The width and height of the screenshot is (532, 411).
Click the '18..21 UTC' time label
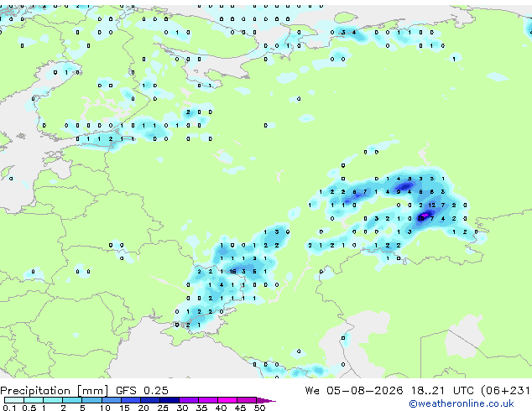(x=441, y=390)
